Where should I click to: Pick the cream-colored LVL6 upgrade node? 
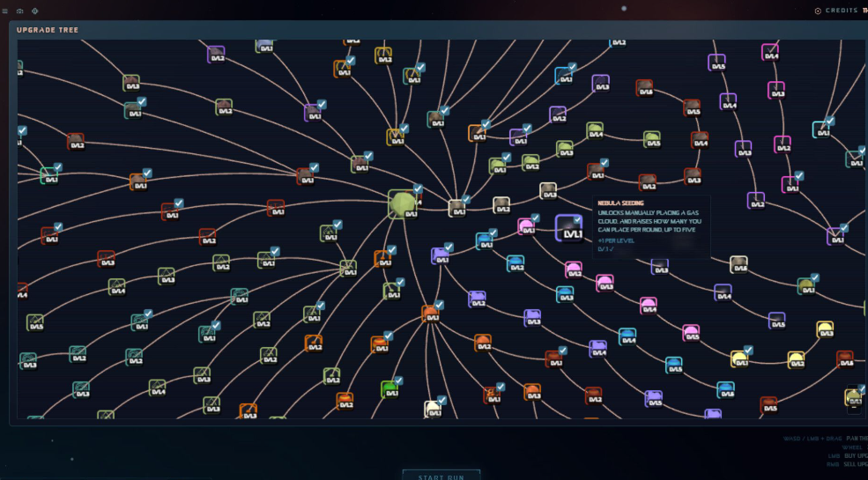coord(738,264)
